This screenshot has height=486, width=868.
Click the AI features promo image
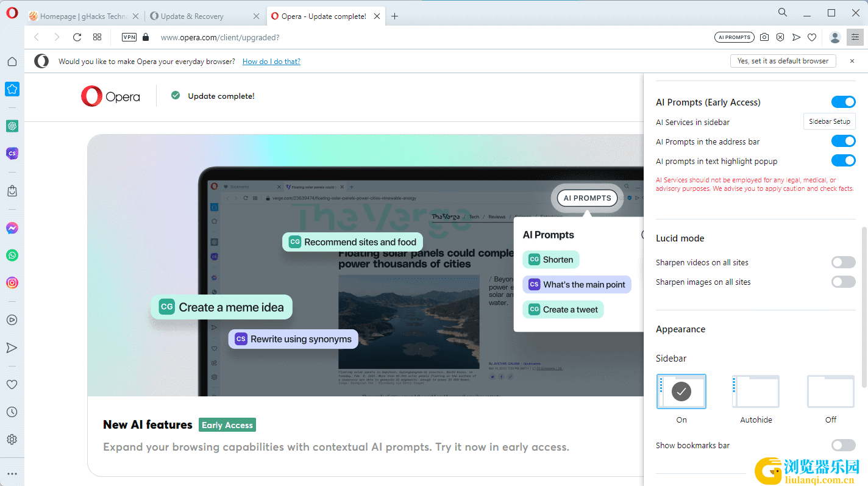pos(366,265)
